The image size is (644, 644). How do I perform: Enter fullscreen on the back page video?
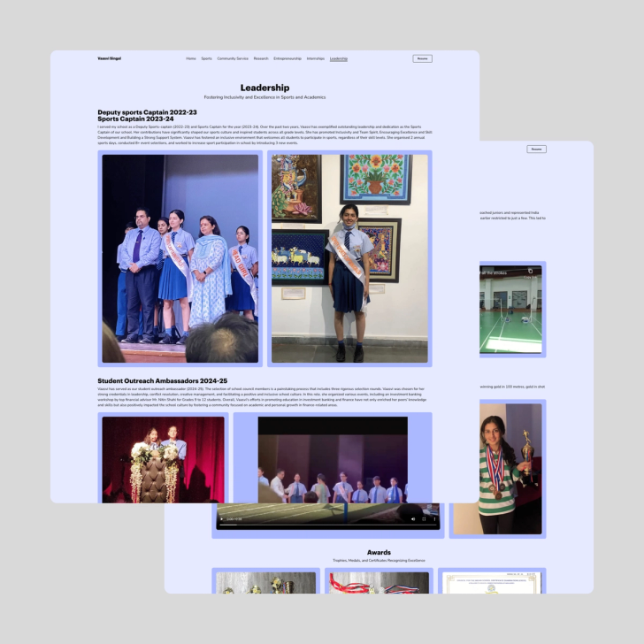click(424, 519)
